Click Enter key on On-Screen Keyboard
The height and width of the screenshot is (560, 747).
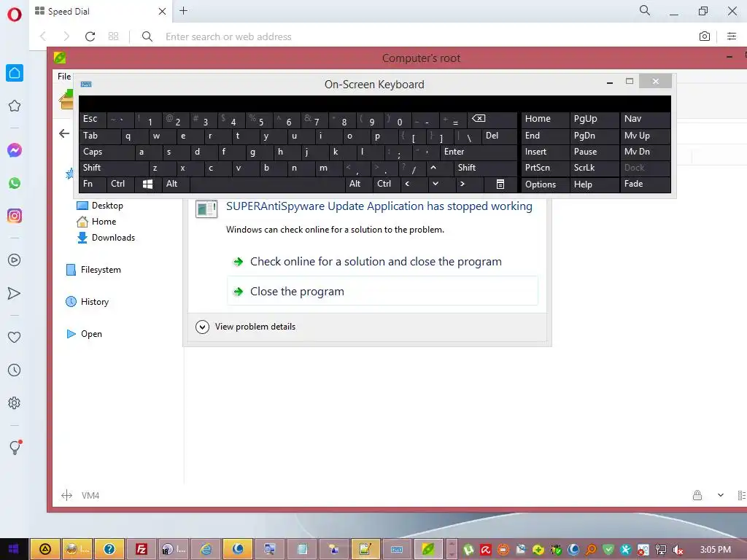pos(479,152)
